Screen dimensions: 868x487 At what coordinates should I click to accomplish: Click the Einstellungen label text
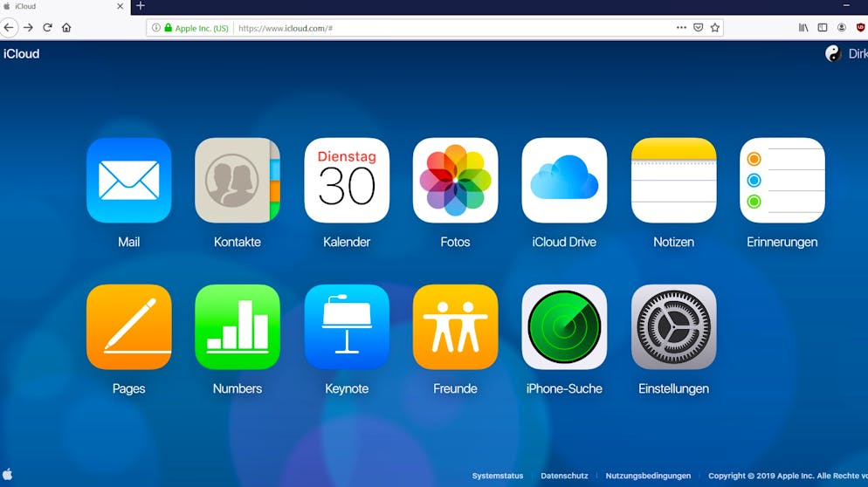click(x=673, y=388)
